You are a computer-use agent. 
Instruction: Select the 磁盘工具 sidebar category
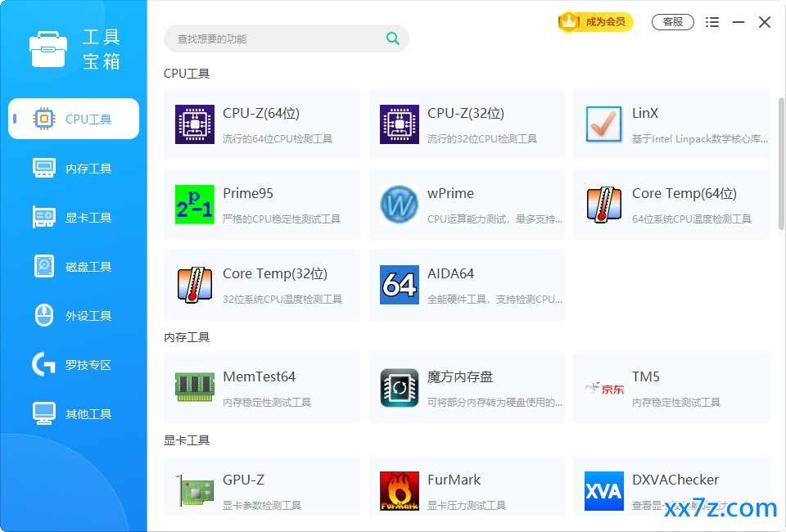pyautogui.click(x=74, y=266)
